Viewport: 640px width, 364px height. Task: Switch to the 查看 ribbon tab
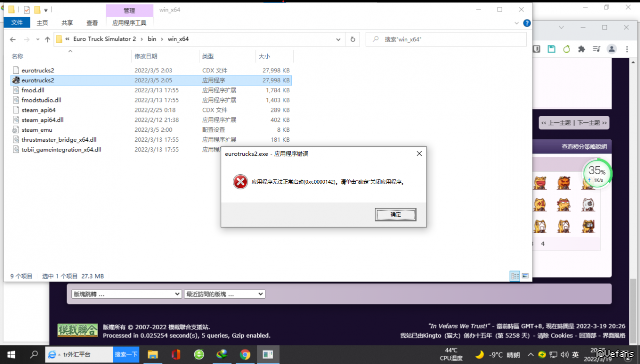92,23
